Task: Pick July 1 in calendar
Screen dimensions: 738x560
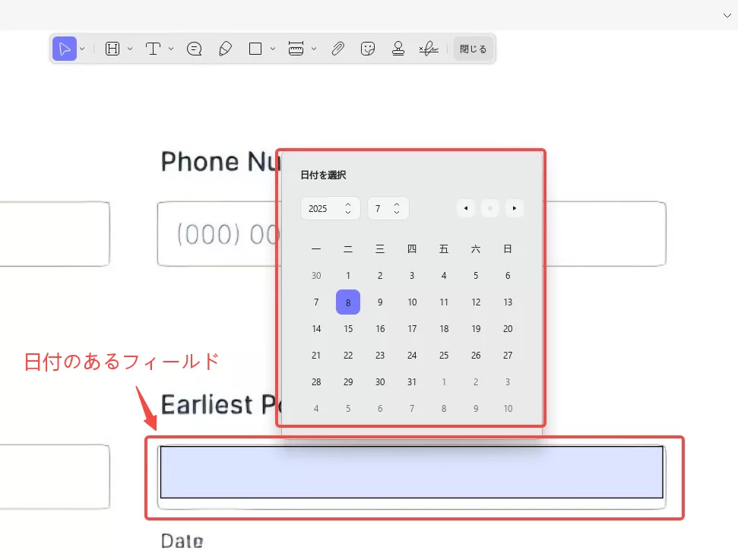Action: [348, 276]
